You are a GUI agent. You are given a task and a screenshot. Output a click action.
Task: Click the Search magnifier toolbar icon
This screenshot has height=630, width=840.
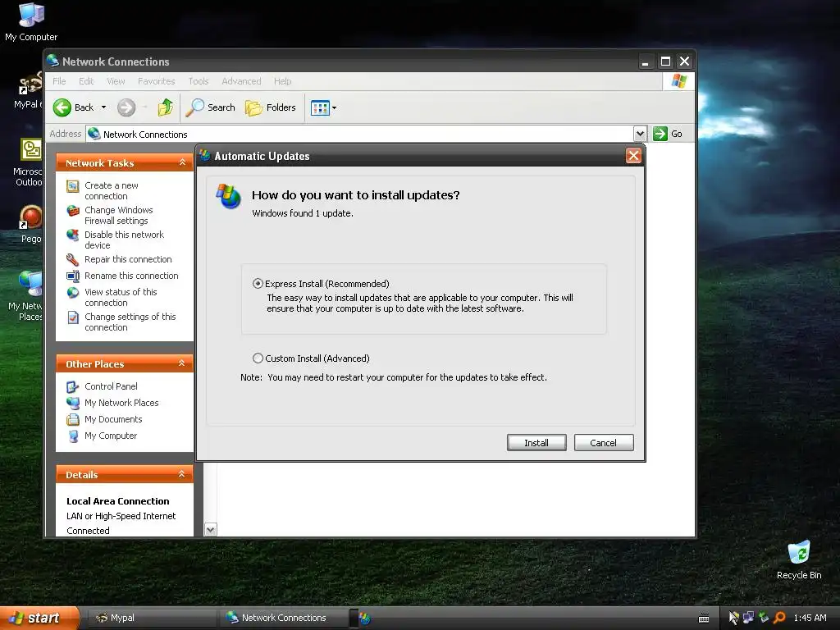coord(195,107)
